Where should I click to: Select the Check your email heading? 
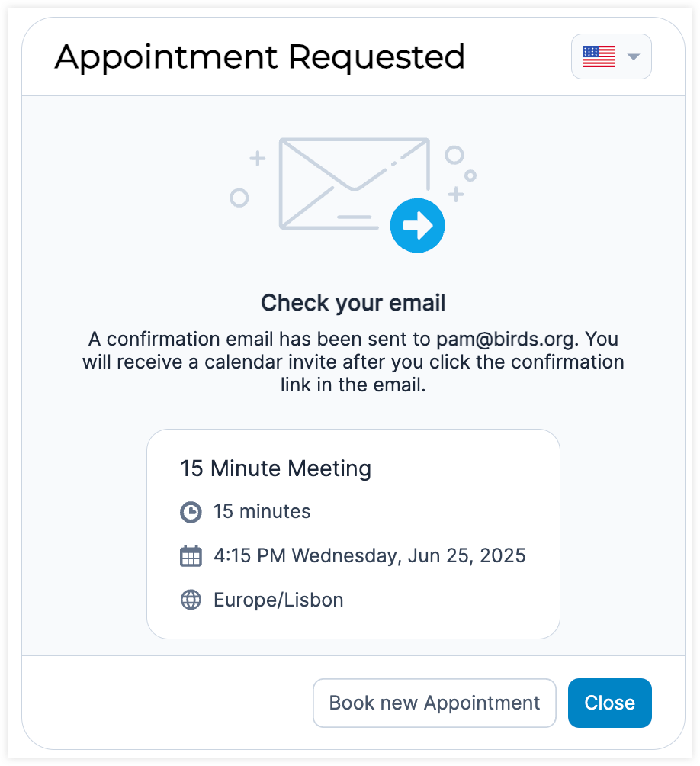(x=353, y=303)
